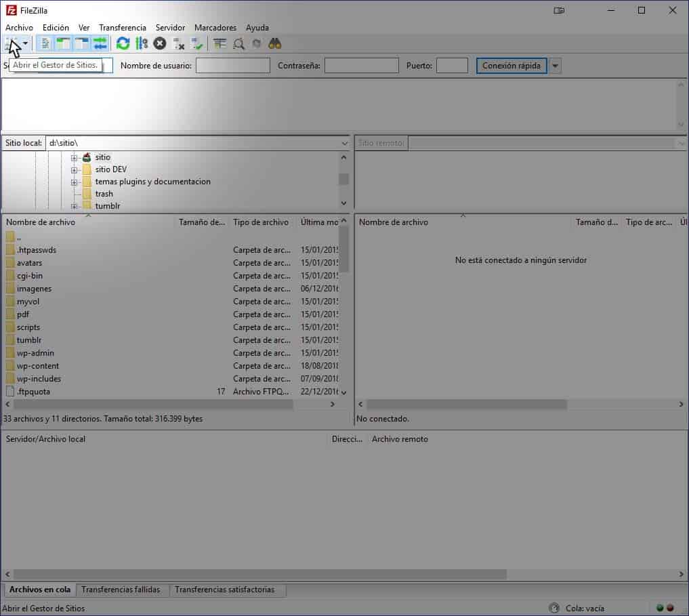Image resolution: width=689 pixels, height=616 pixels.
Task: Open the Archivo menu
Action: tap(20, 28)
